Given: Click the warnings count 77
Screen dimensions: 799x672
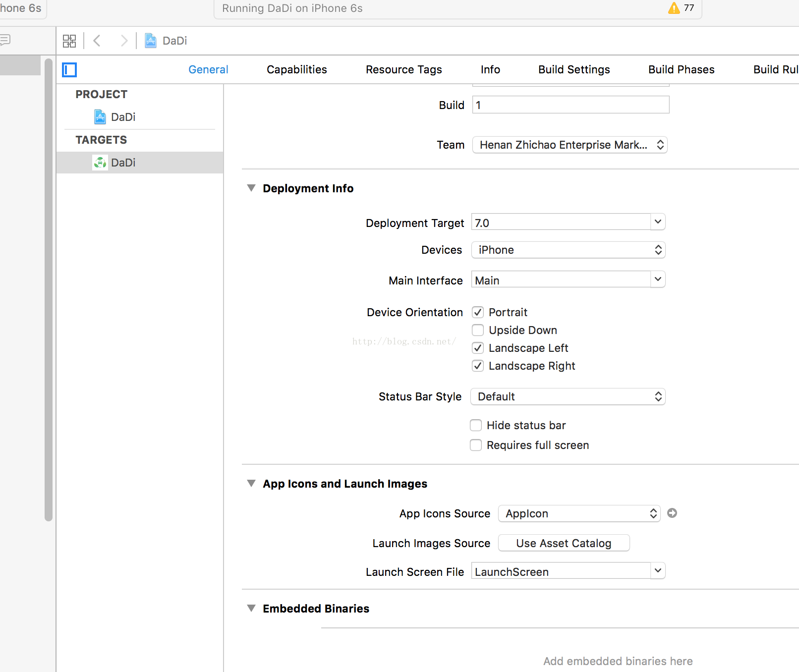Looking at the screenshot, I should click(x=689, y=8).
